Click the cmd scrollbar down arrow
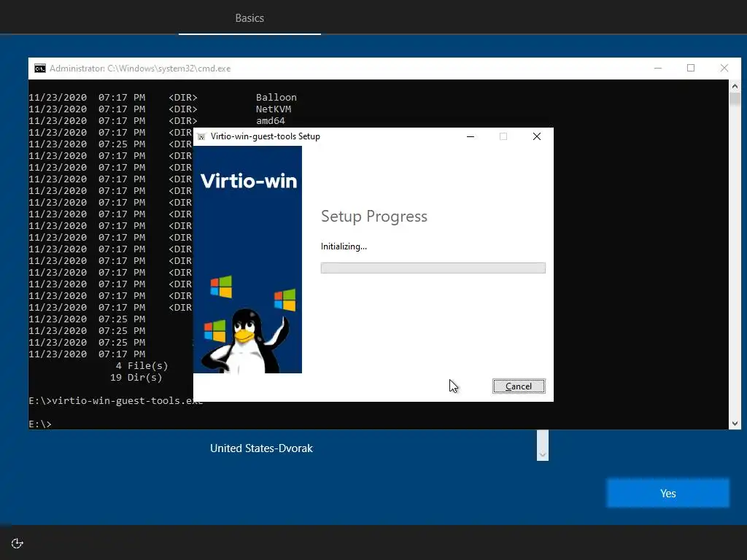 pyautogui.click(x=735, y=424)
